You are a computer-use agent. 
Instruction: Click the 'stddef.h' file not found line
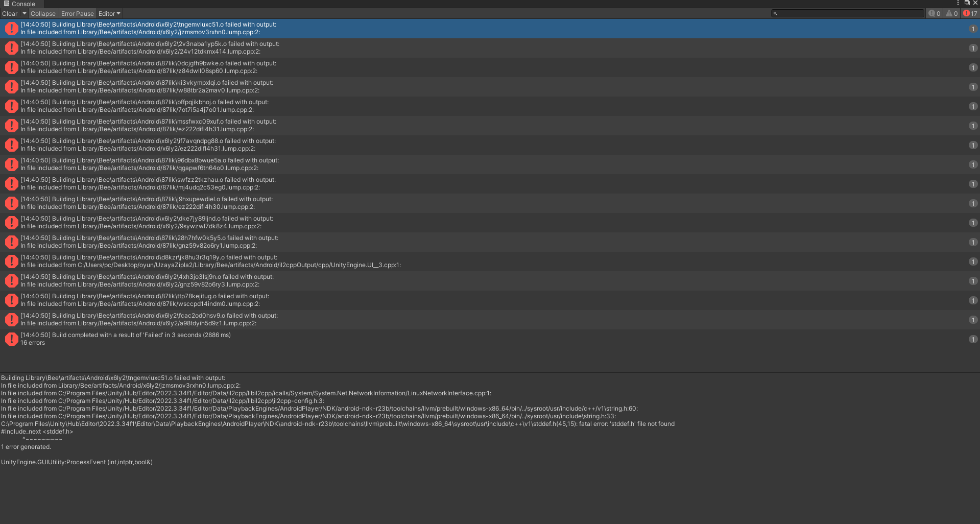tap(338, 424)
